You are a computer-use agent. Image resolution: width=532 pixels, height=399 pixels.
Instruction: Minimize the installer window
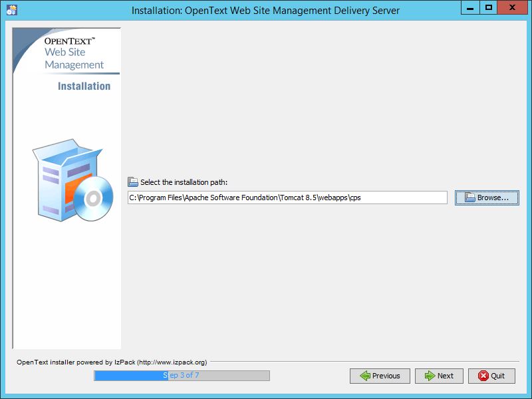[470, 8]
